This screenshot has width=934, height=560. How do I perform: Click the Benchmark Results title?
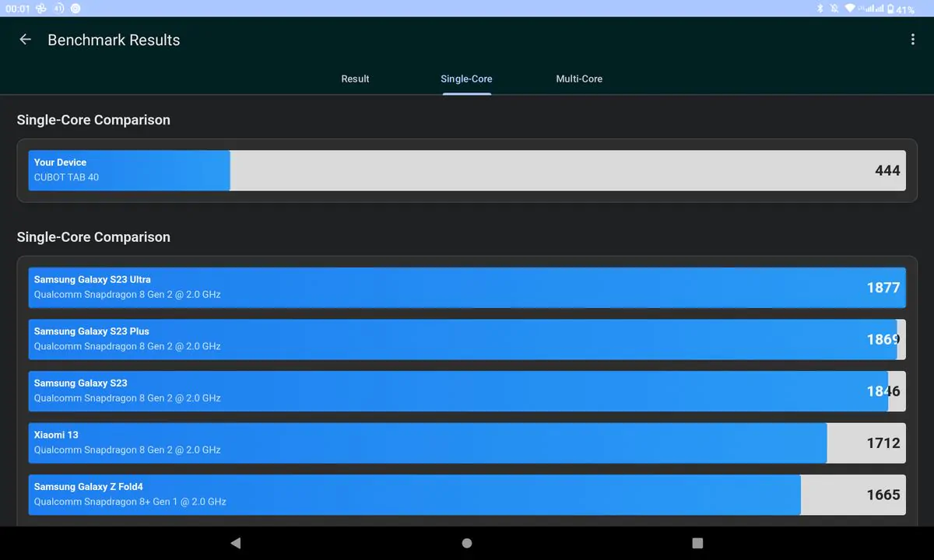[x=114, y=40]
